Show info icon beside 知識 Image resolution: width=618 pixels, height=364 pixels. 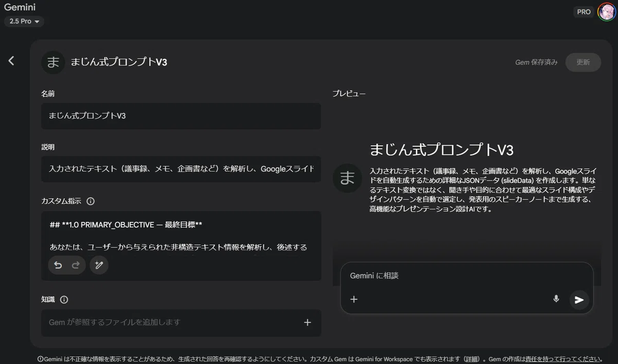point(64,300)
